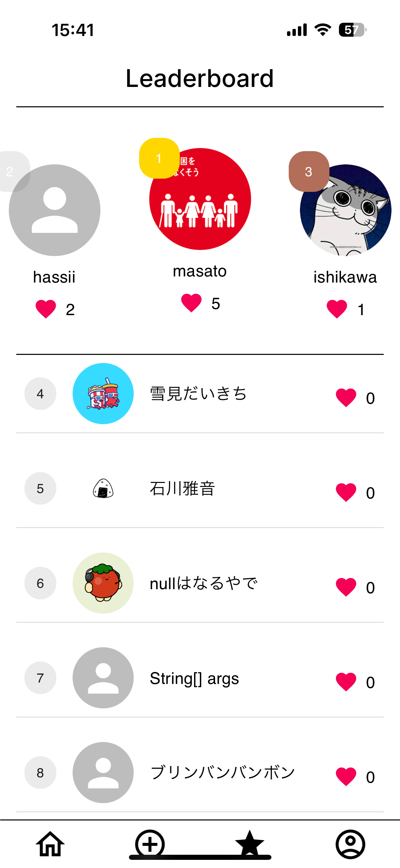Tap the popcorn avatar in row 4
The height and width of the screenshot is (868, 400).
tap(103, 394)
